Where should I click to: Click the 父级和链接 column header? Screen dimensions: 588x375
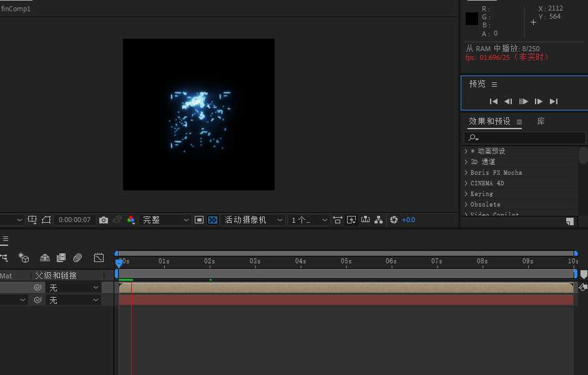pyautogui.click(x=56, y=275)
